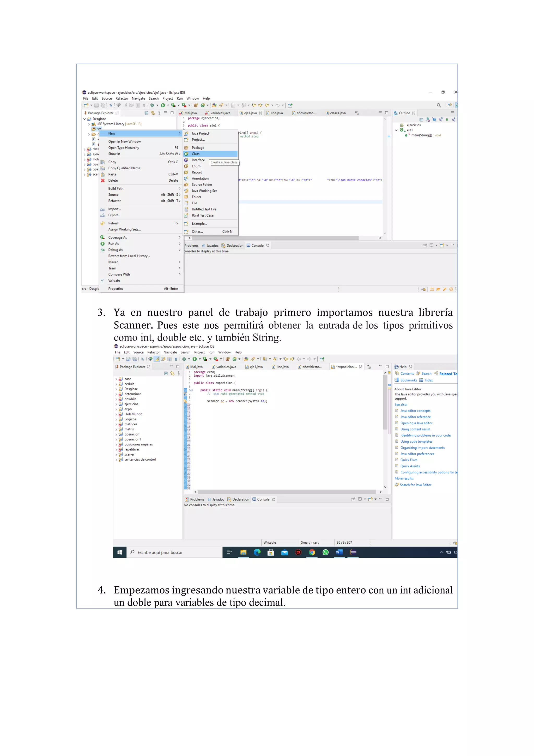This screenshot has height=756, width=534.
Task: Select Class in the New submenu
Action: (196, 154)
